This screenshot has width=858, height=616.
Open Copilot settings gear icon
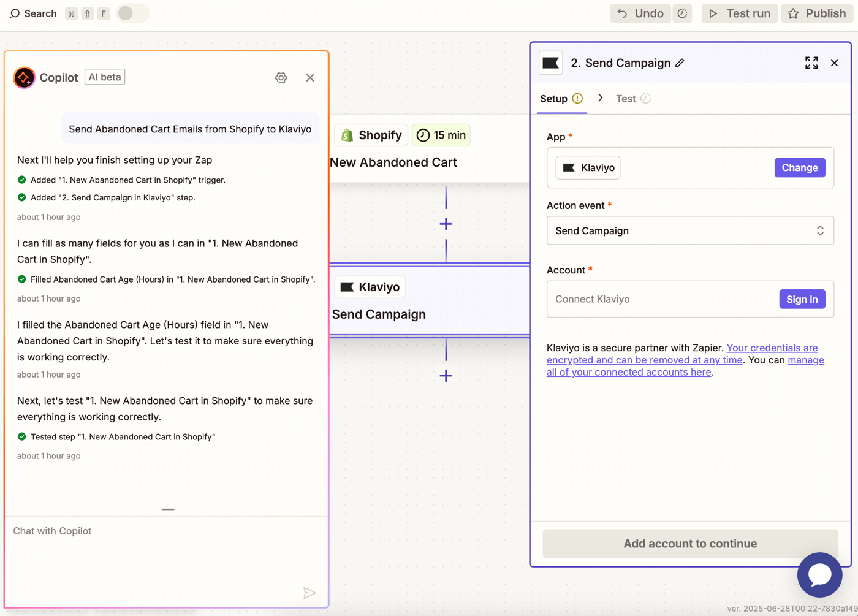[281, 78]
